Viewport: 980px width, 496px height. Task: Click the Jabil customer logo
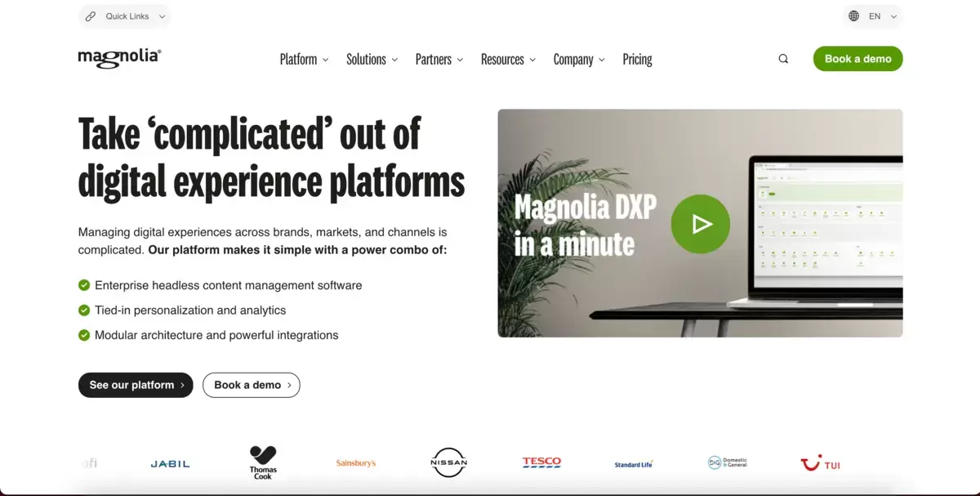coord(170,463)
